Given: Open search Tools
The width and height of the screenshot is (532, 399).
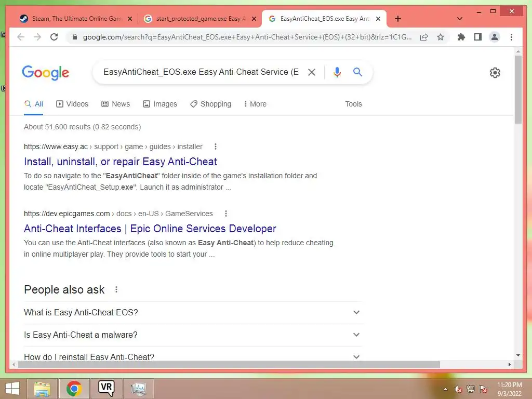Looking at the screenshot, I should click(353, 104).
